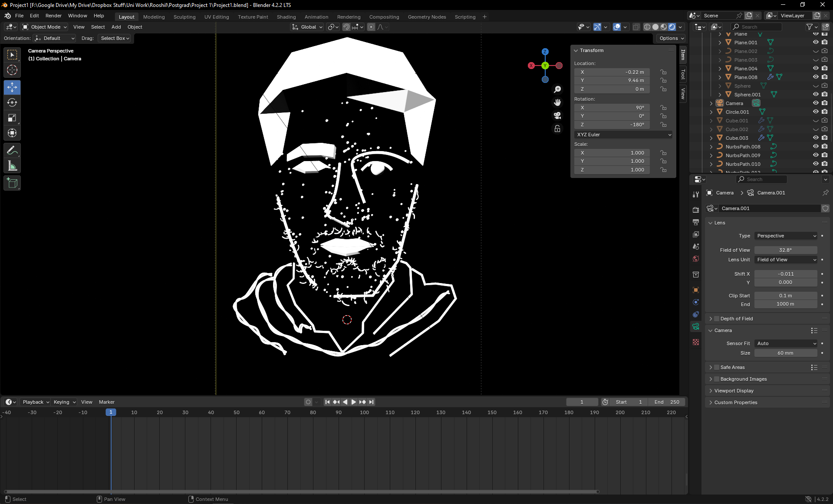
Task: Click the Options button in viewport header
Action: click(671, 38)
